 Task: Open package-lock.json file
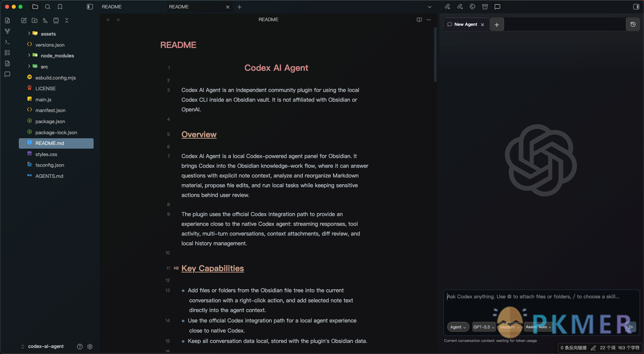click(x=56, y=132)
